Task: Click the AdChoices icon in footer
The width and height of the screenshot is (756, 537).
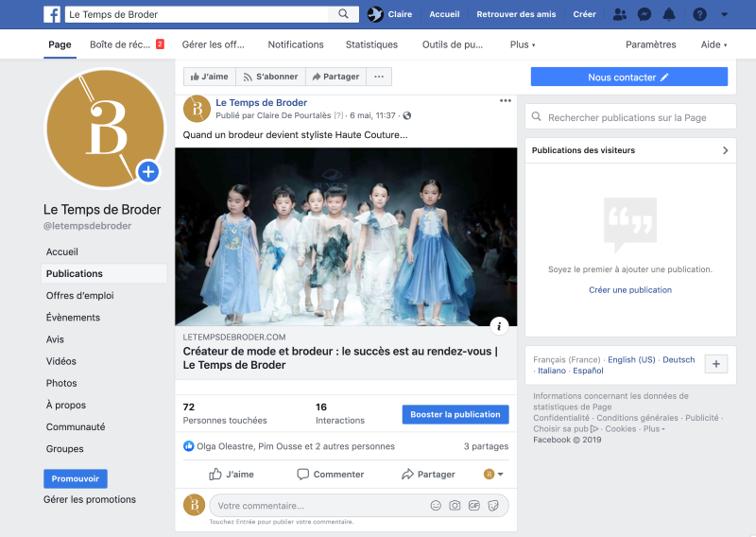Action: (x=594, y=429)
